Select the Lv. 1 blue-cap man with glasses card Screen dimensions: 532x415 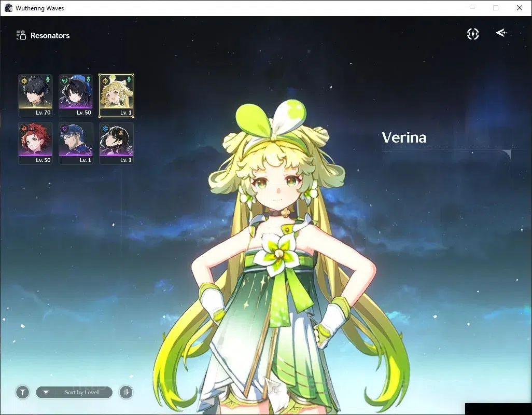tap(76, 143)
